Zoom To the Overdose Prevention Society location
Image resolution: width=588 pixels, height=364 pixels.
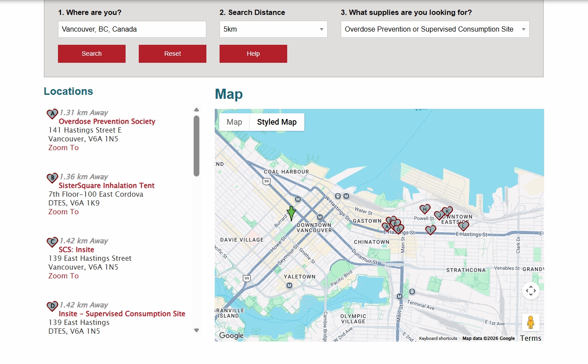click(64, 148)
